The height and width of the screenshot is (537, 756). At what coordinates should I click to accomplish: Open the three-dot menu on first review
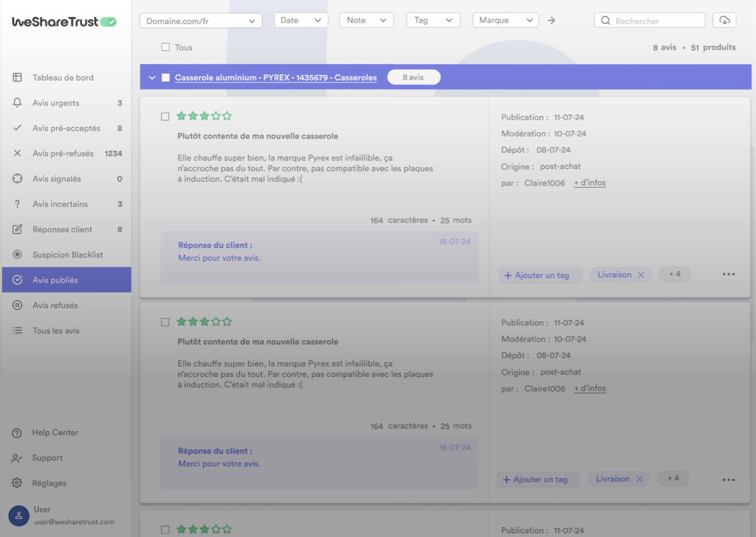click(728, 274)
